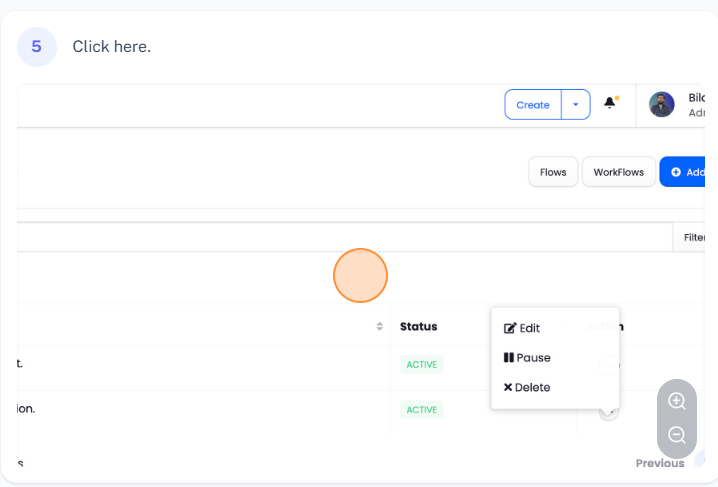The width and height of the screenshot is (718, 487).
Task: Open the Flows view
Action: click(553, 172)
